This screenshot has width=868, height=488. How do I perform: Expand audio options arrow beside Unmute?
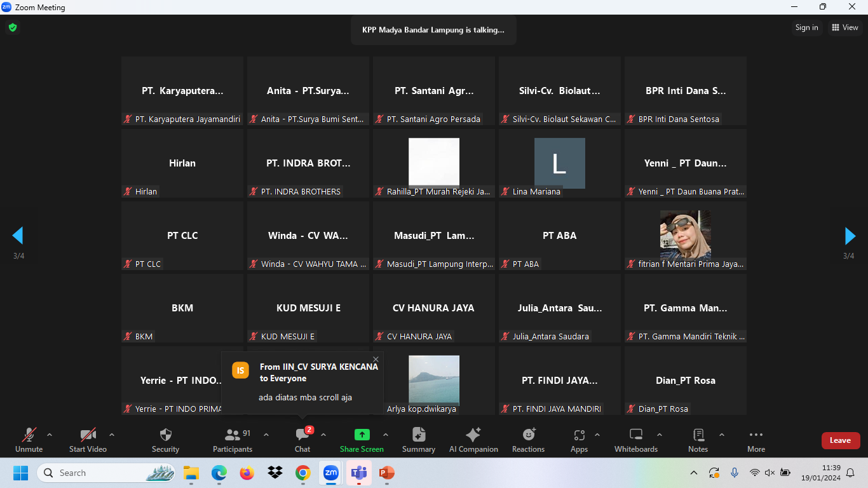click(x=50, y=435)
